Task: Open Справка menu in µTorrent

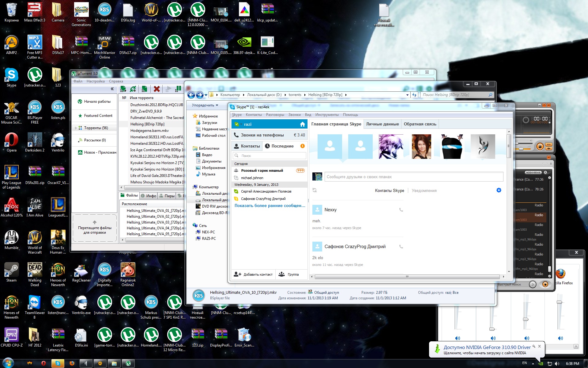Action: [116, 81]
